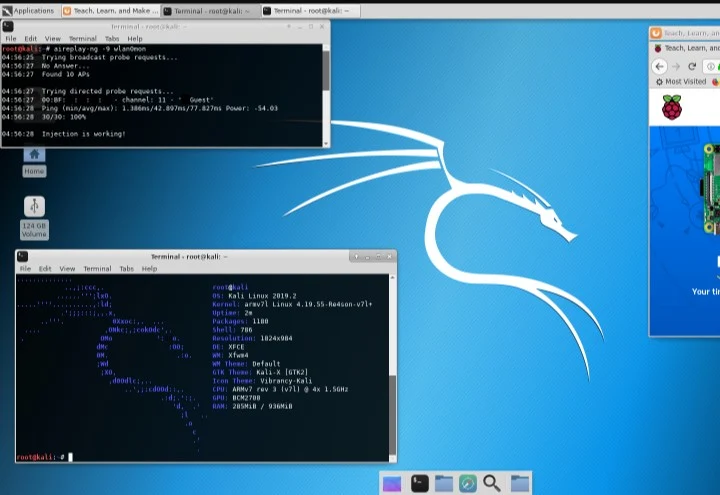720x495 pixels.
Task: Open the folder icon after the dock magnifier
Action: [x=520, y=484]
